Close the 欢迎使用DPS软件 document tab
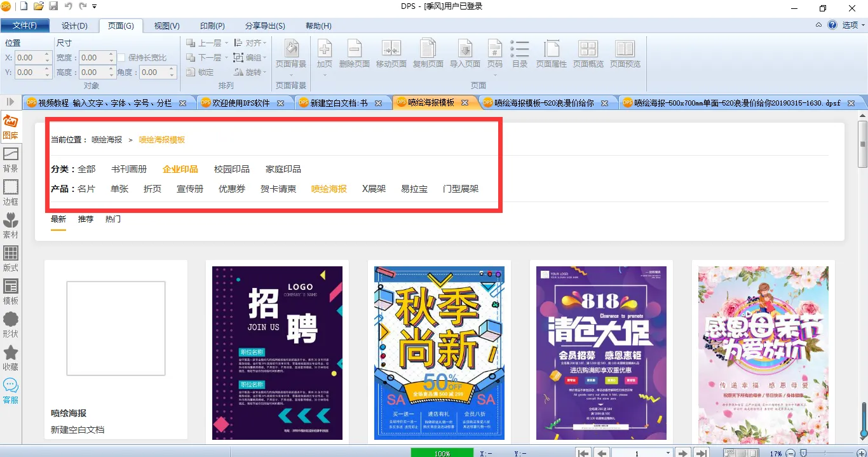 [x=281, y=103]
